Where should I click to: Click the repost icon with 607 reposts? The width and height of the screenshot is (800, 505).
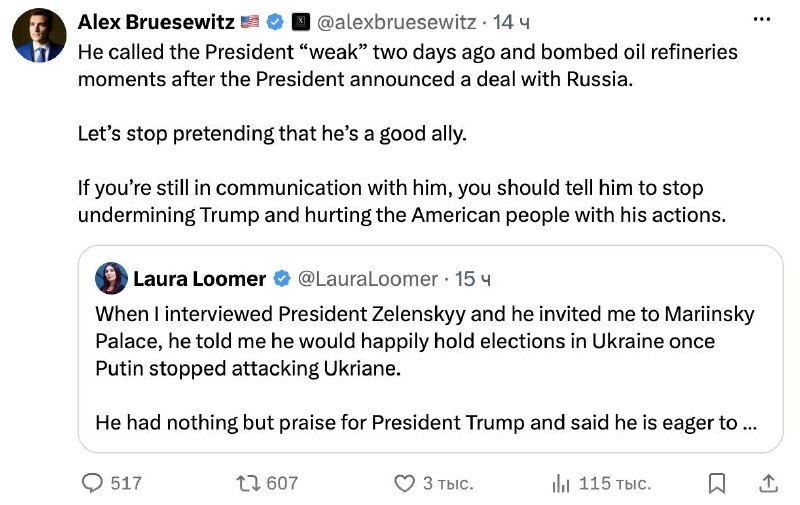pos(248,483)
